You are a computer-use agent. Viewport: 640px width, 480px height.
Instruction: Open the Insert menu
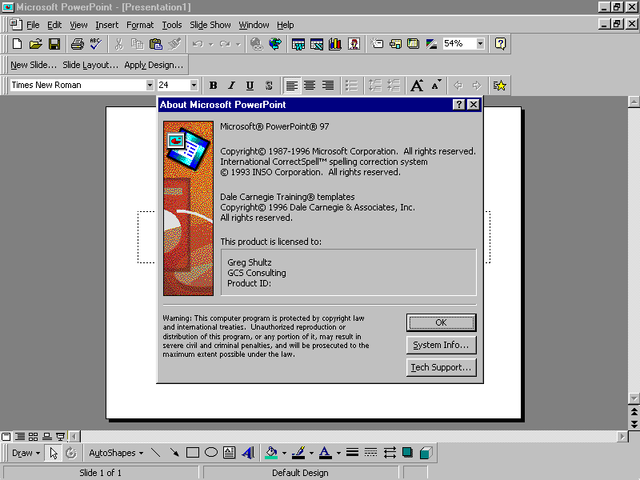pyautogui.click(x=107, y=25)
